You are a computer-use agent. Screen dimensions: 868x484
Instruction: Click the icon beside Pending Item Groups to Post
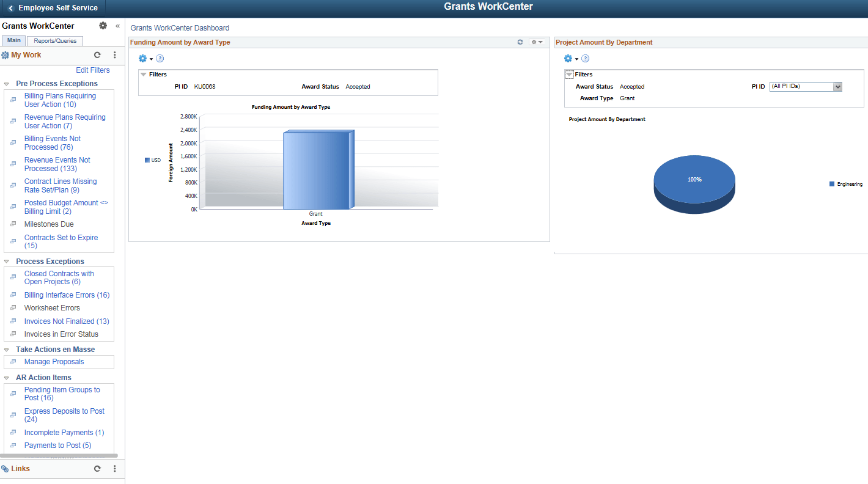click(13, 394)
